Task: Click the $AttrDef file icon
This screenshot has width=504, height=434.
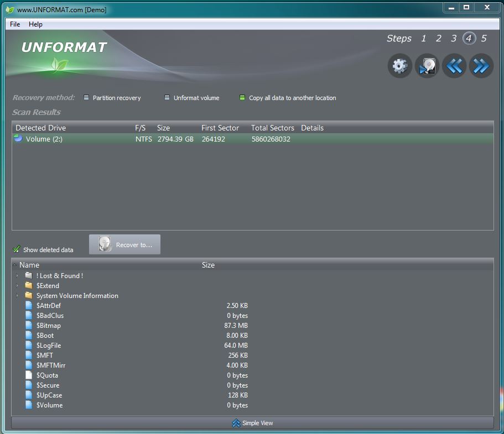Action: pos(29,305)
